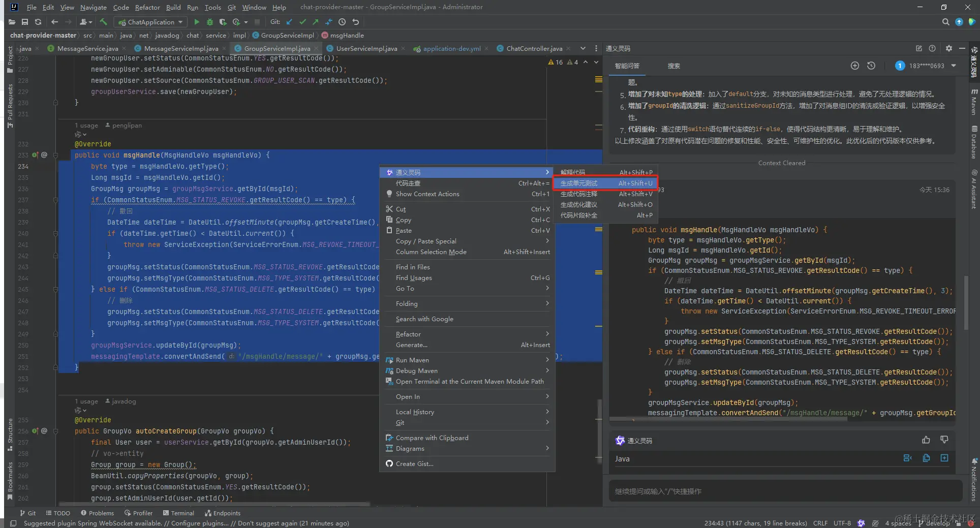The height and width of the screenshot is (528, 980).
Task: Copy generated Java code snippet icon
Action: [x=926, y=458]
